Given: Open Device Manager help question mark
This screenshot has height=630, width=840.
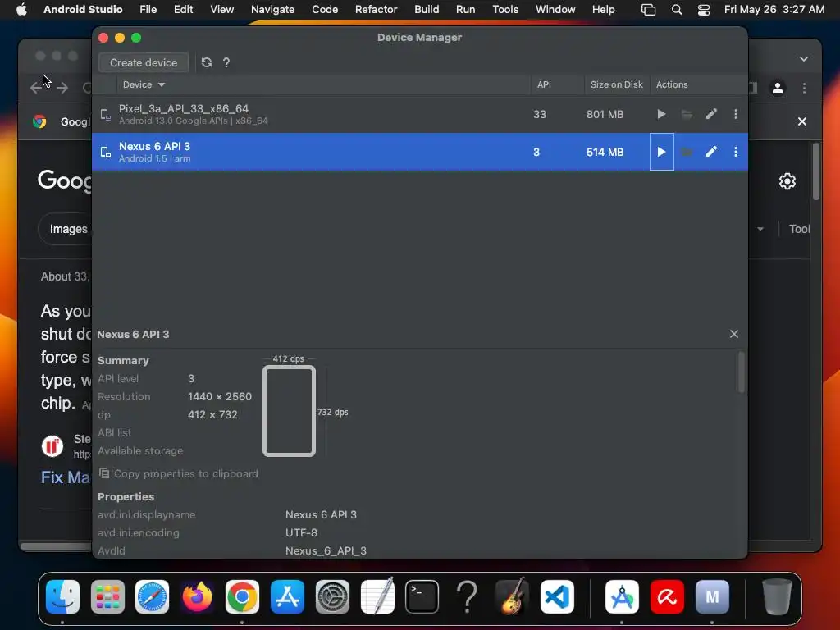Looking at the screenshot, I should pos(226,62).
